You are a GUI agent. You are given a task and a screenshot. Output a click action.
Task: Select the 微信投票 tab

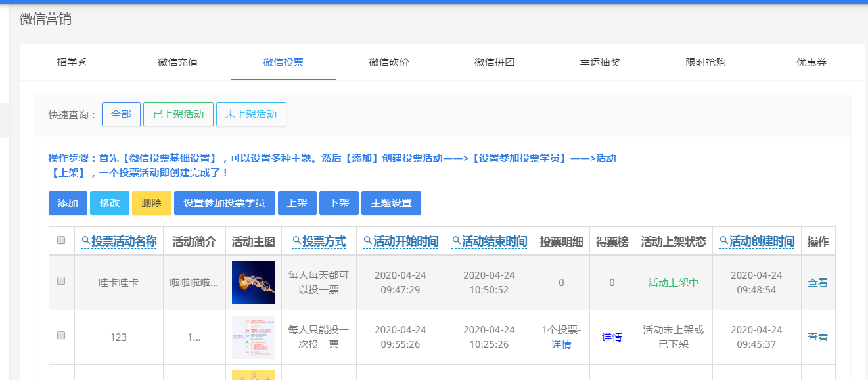coord(283,62)
